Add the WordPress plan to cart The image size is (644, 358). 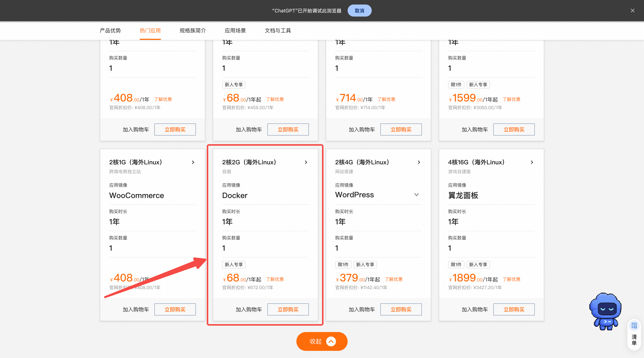pyautogui.click(x=362, y=309)
